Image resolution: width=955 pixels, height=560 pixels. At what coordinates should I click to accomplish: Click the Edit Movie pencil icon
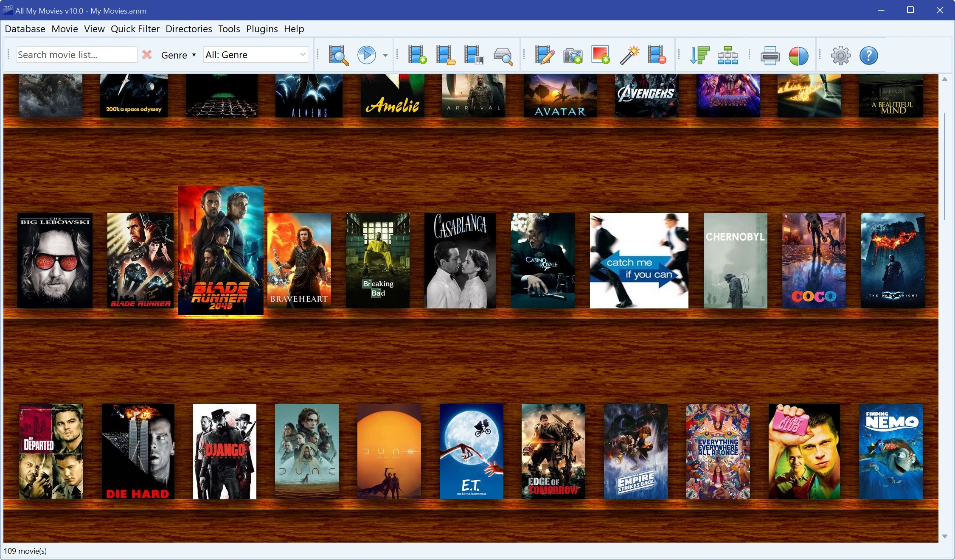545,55
